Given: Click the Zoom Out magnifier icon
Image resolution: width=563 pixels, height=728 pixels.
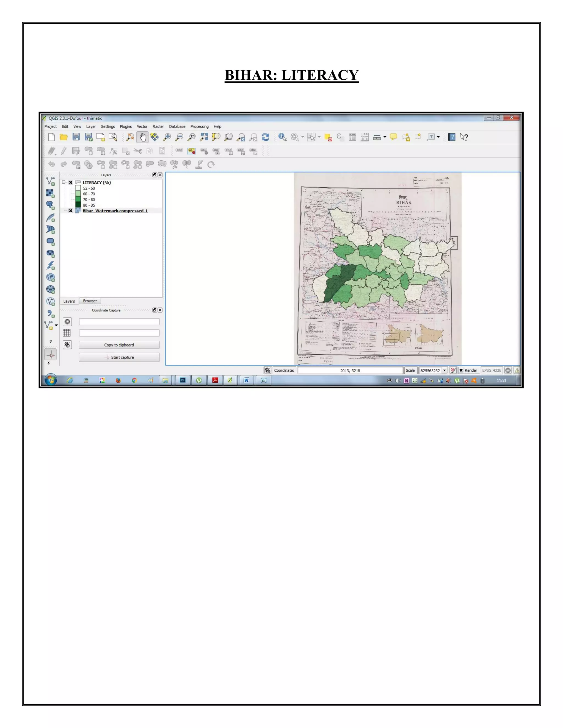Looking at the screenshot, I should (179, 137).
